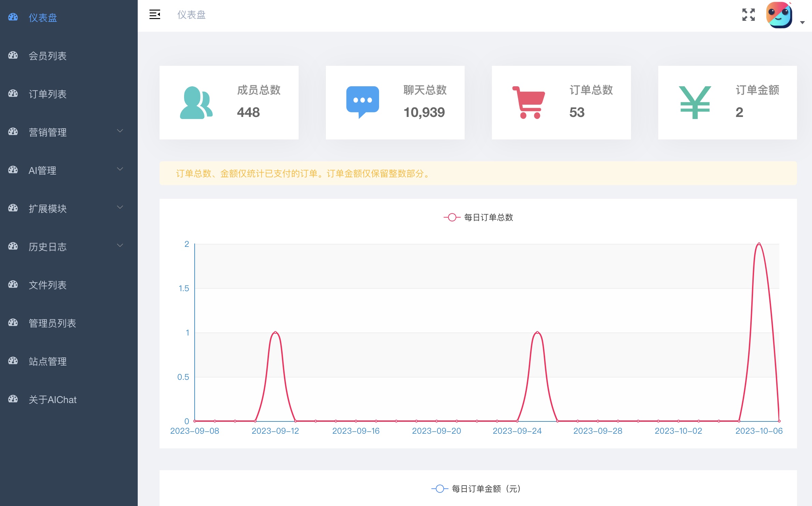Click 仪表盘 breadcrumb in header
The width and height of the screenshot is (812, 506).
click(x=191, y=15)
